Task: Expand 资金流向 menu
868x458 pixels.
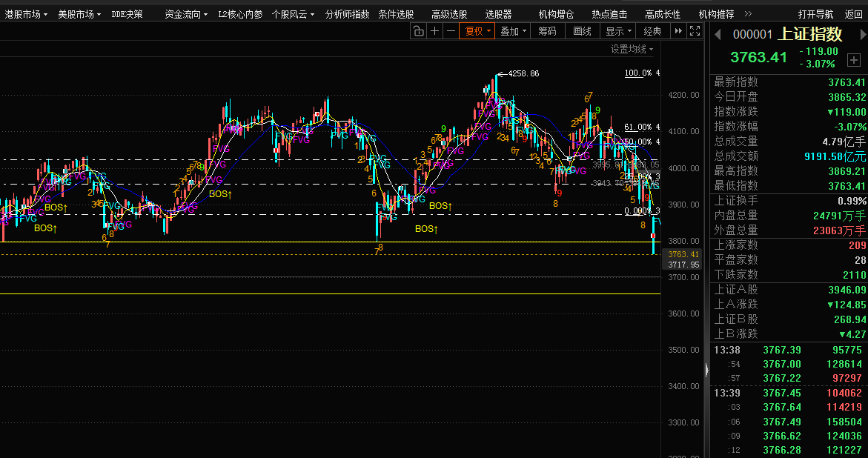Action: 186,14
